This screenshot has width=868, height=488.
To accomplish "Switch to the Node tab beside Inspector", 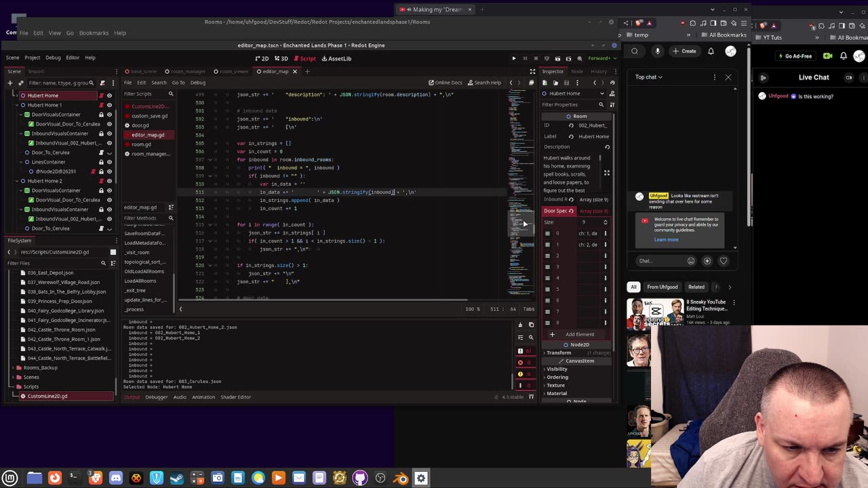I will tap(577, 71).
